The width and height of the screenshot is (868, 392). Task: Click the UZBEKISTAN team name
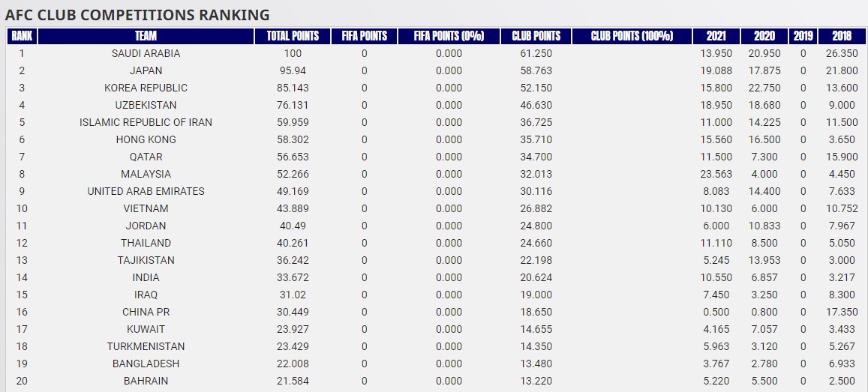click(146, 105)
